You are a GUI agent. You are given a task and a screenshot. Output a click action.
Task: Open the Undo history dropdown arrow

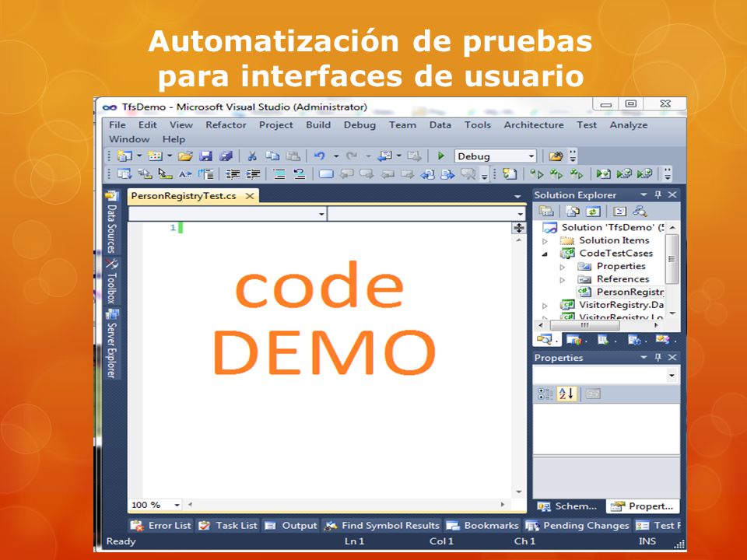[336, 156]
